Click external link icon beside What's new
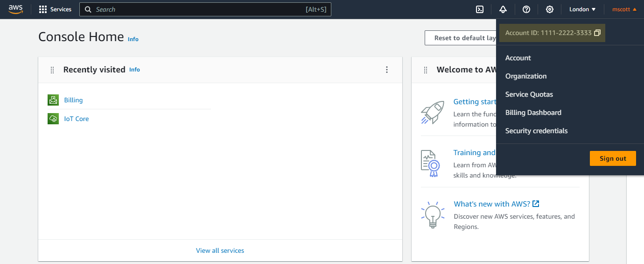This screenshot has width=644, height=264. click(x=536, y=204)
